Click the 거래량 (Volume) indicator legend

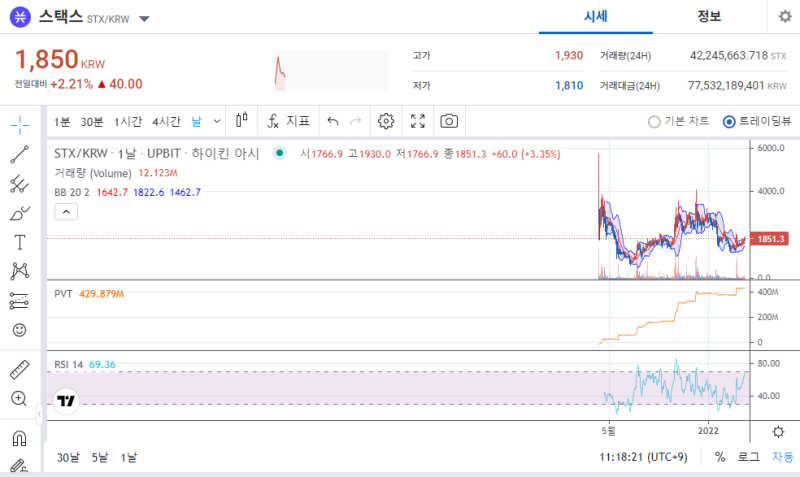click(x=93, y=173)
